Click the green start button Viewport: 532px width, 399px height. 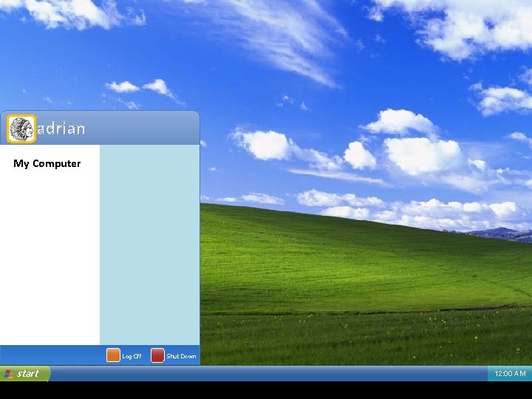click(25, 374)
